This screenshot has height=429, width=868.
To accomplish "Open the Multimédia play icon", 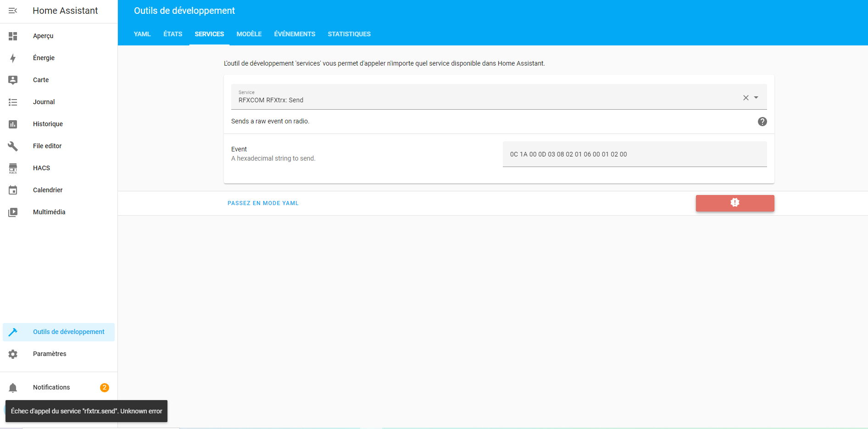I will [13, 212].
